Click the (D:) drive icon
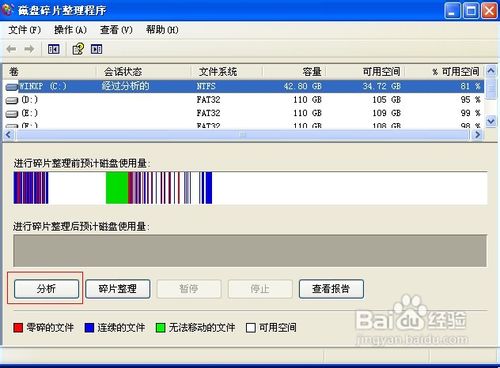This screenshot has height=368, width=500. coord(12,100)
